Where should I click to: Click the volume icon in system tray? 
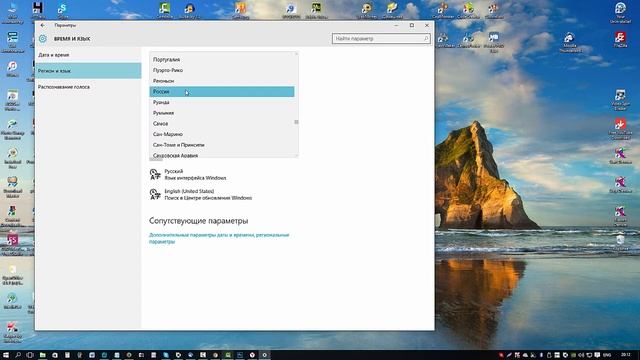[581, 355]
